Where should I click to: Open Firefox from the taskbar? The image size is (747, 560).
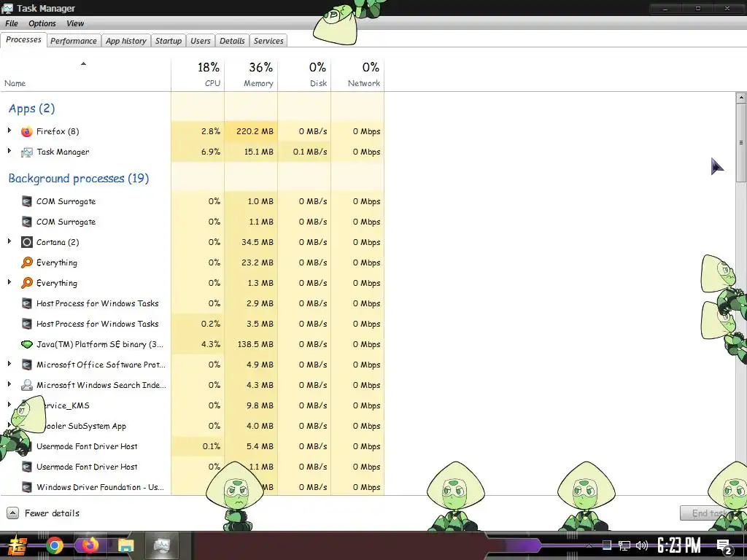(90, 545)
